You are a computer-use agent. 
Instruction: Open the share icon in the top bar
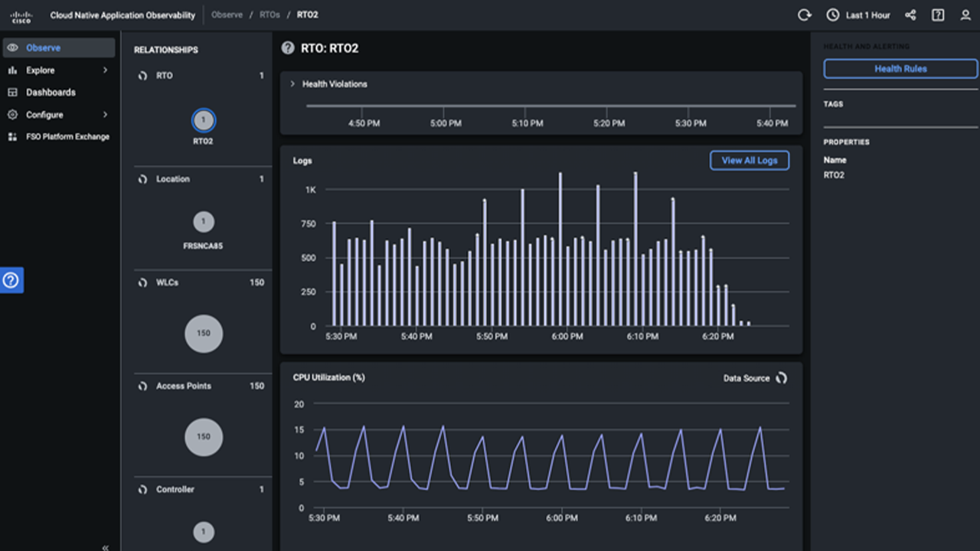910,15
